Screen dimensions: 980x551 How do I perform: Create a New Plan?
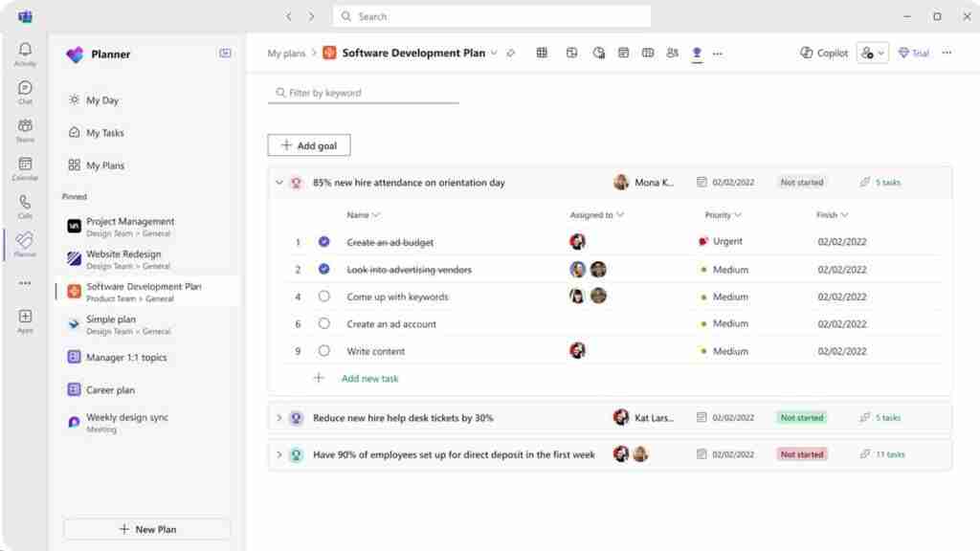click(147, 529)
